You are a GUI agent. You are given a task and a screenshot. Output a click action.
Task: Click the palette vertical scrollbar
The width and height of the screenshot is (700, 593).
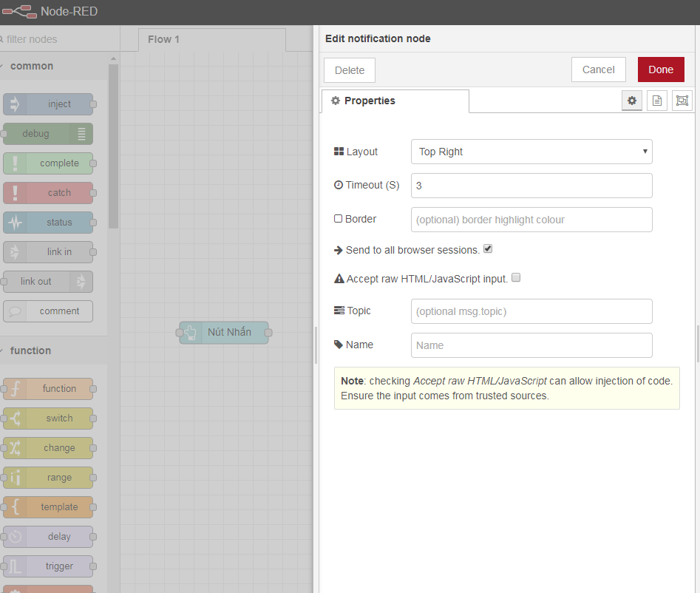point(113,146)
